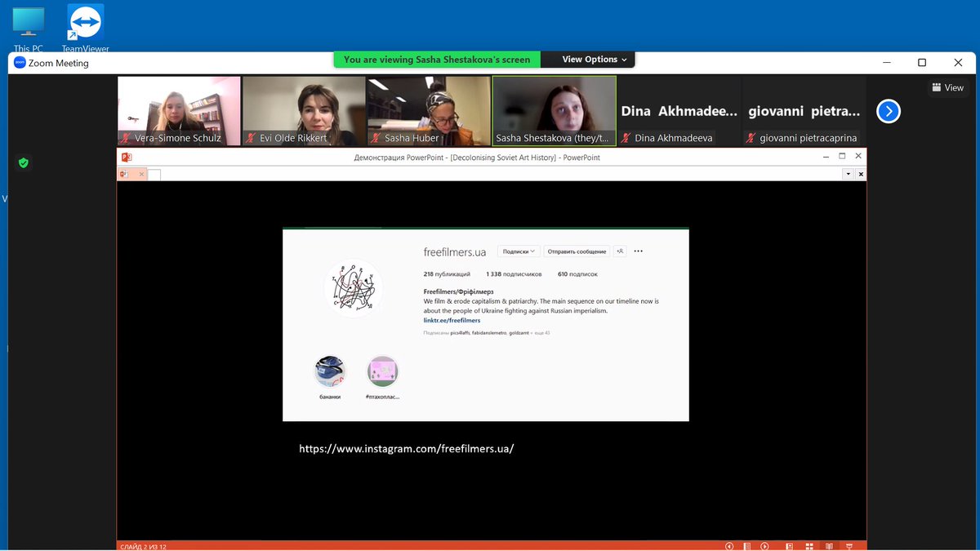Open the Zoom View menu
This screenshot has width=980, height=551.
947,87
